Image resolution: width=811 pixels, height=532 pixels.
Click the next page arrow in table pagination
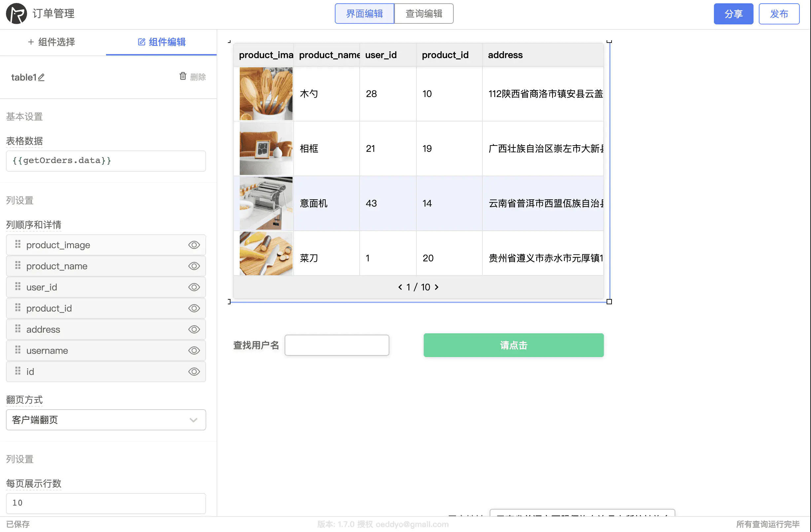tap(437, 287)
